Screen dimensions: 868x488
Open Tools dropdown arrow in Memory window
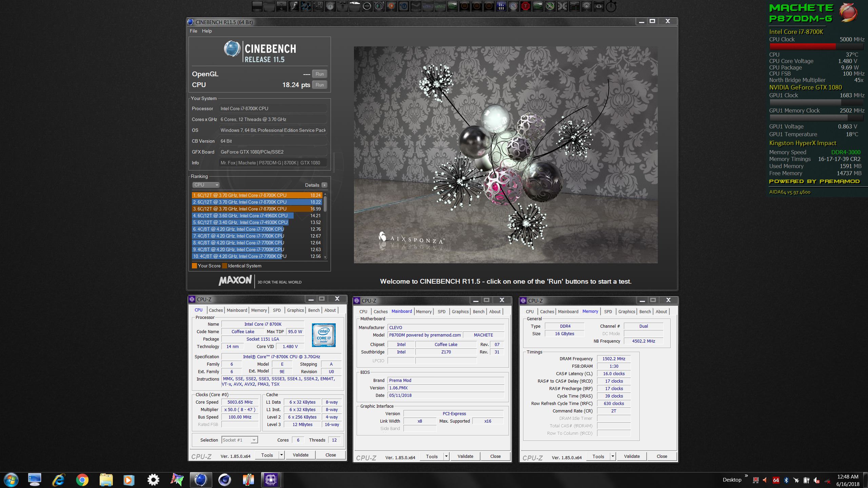(x=613, y=456)
